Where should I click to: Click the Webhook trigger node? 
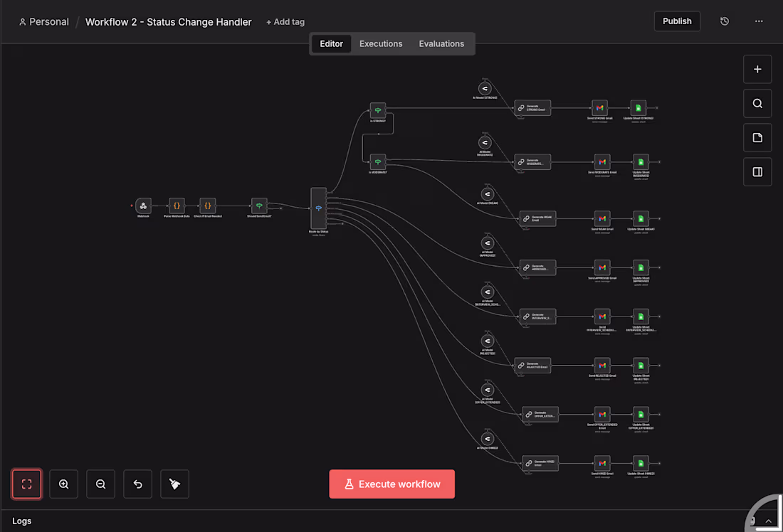coord(143,207)
